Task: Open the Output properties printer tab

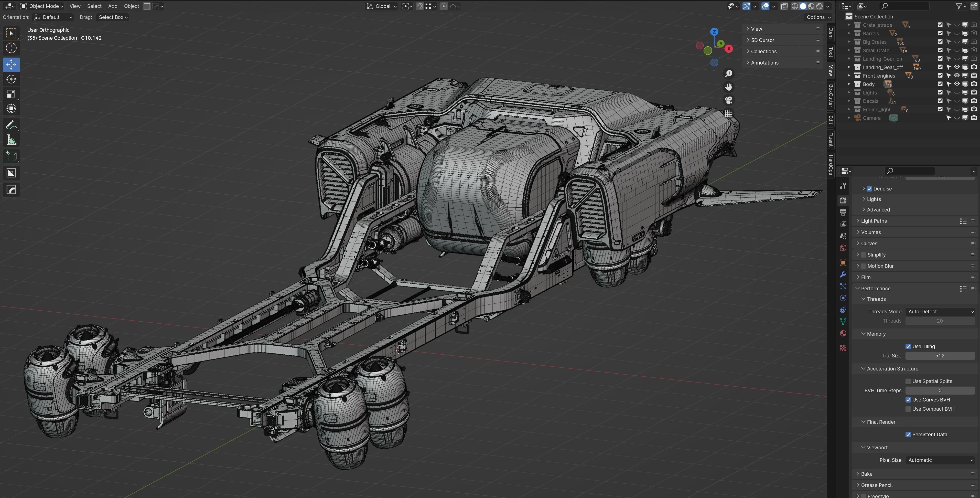Action: click(843, 212)
